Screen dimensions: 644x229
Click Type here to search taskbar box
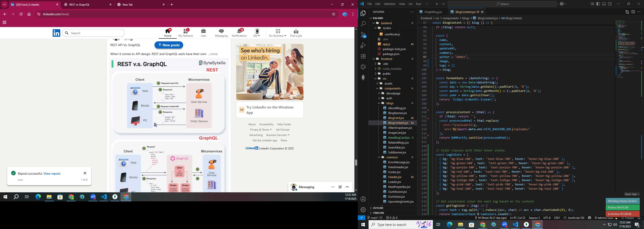401,225
